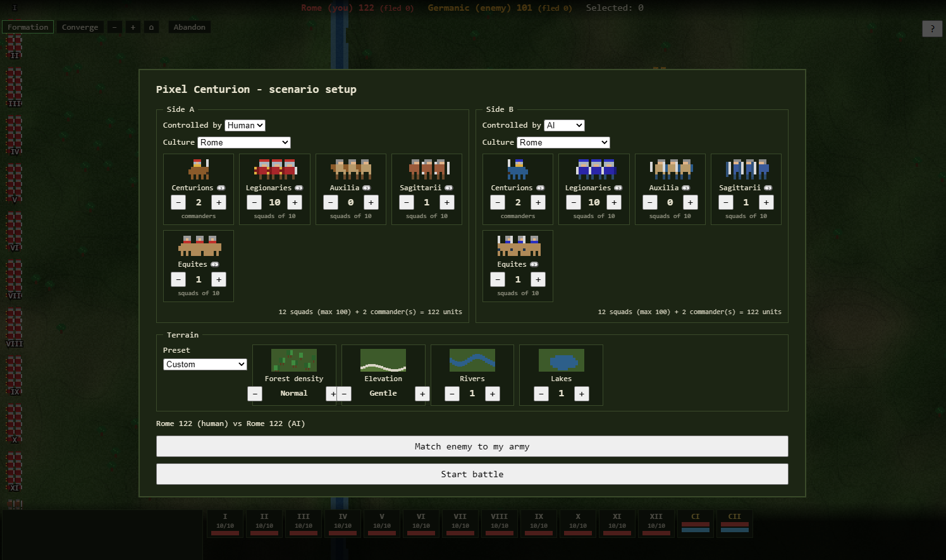Image resolution: width=946 pixels, height=560 pixels.
Task: Select the Formation mode button
Action: (28, 27)
